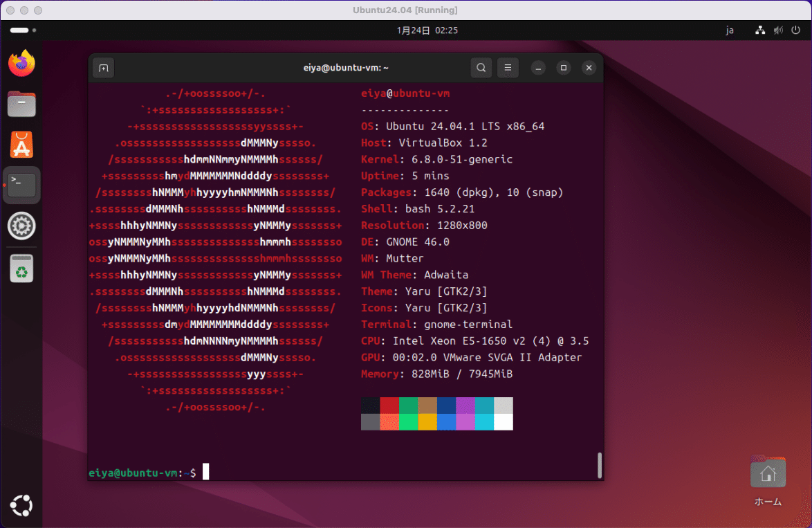This screenshot has height=528, width=812.
Task: Click the Packages '1640 (dpkg), 10 (snap)' line
Action: [x=462, y=193]
